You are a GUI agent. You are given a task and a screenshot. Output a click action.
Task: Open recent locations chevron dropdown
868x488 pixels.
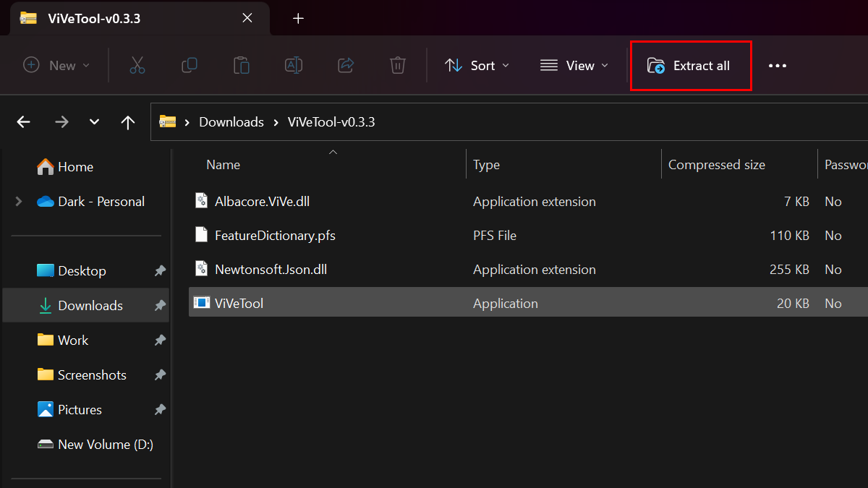94,122
